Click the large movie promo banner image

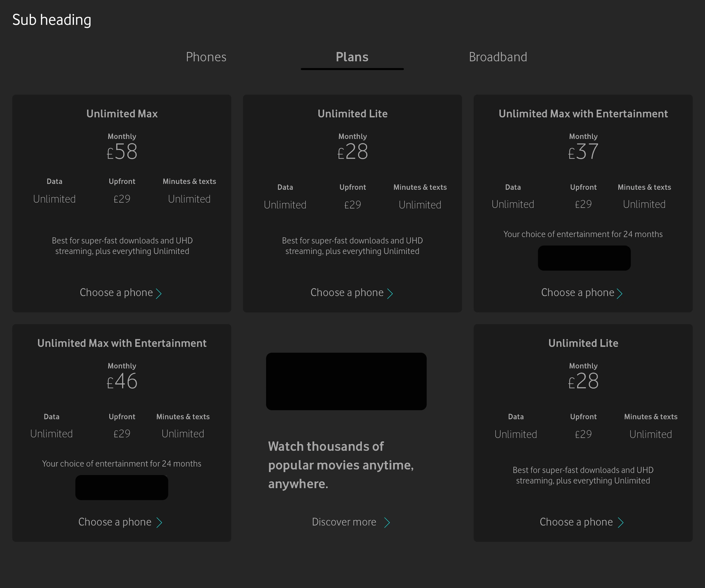[346, 381]
